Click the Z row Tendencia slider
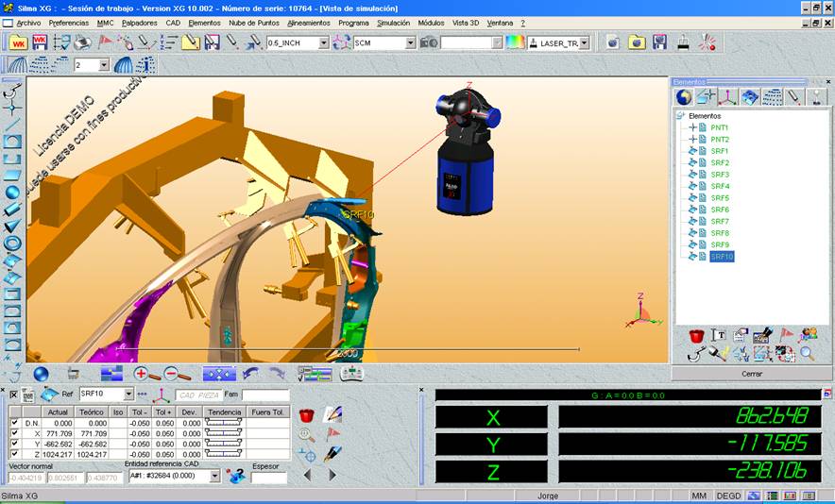The image size is (835, 504). coord(224,453)
